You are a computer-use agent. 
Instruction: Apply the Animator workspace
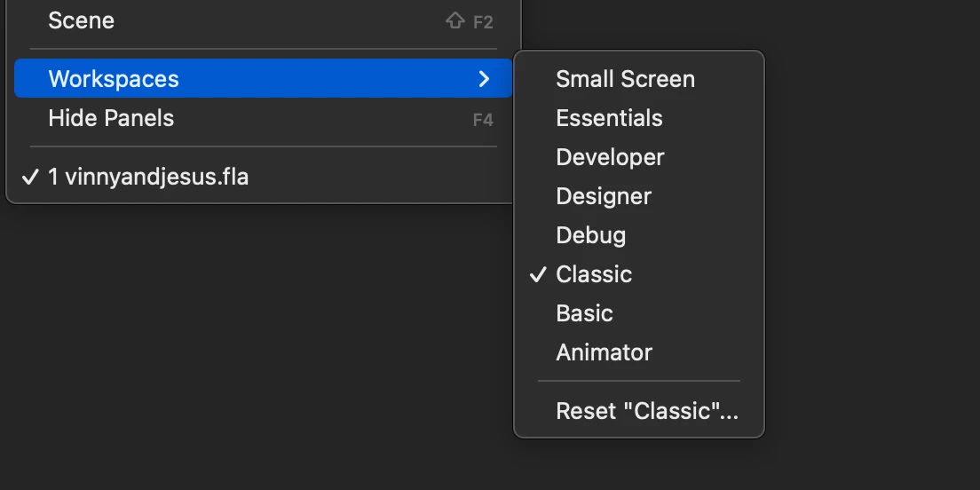click(604, 352)
